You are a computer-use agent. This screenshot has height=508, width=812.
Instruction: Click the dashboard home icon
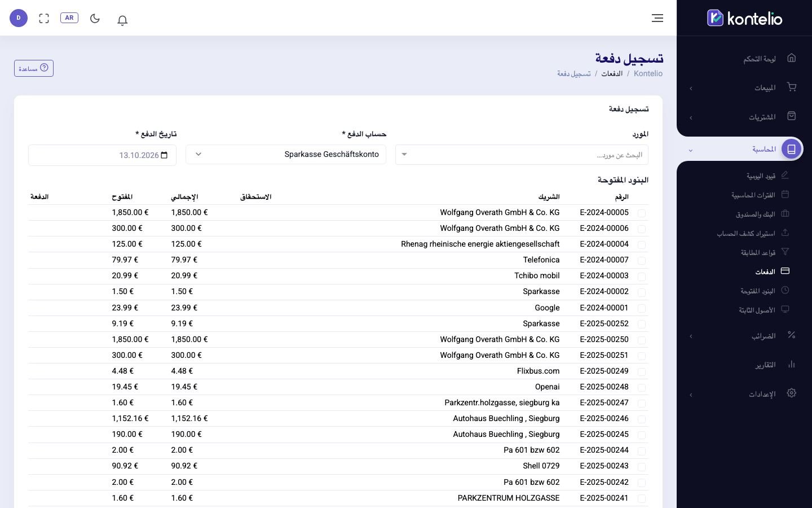point(791,58)
